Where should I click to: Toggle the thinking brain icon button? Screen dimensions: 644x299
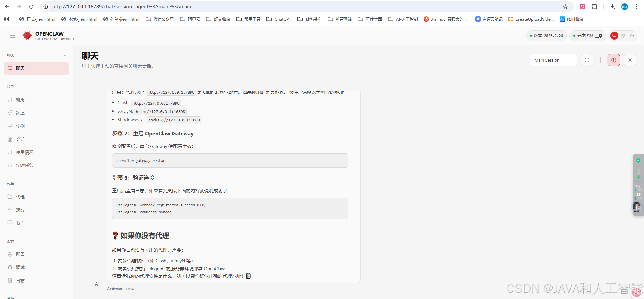[614, 60]
